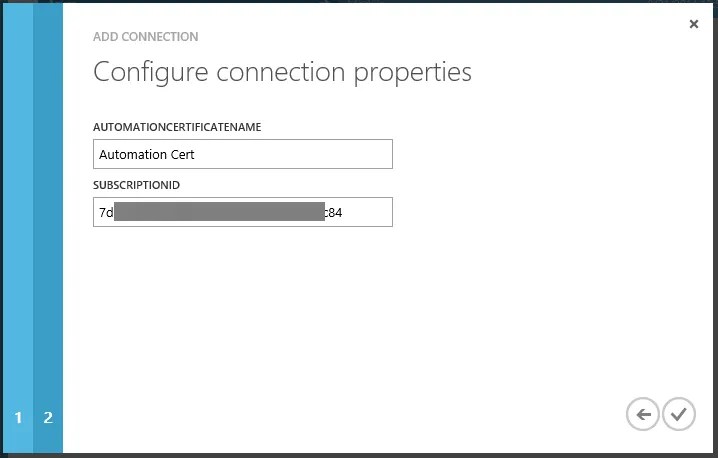Click the 'Configure connection properties' heading
The image size is (718, 458).
282,72
